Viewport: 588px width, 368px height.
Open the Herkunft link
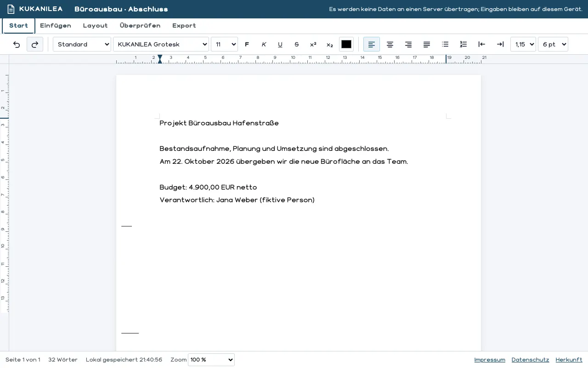coord(569,360)
